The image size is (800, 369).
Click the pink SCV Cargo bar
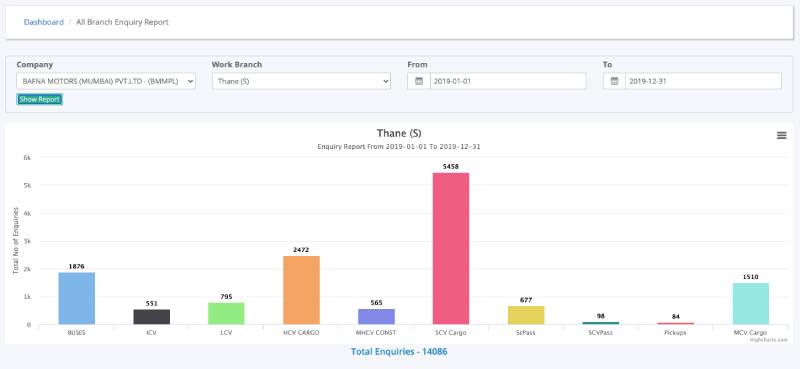(x=451, y=249)
